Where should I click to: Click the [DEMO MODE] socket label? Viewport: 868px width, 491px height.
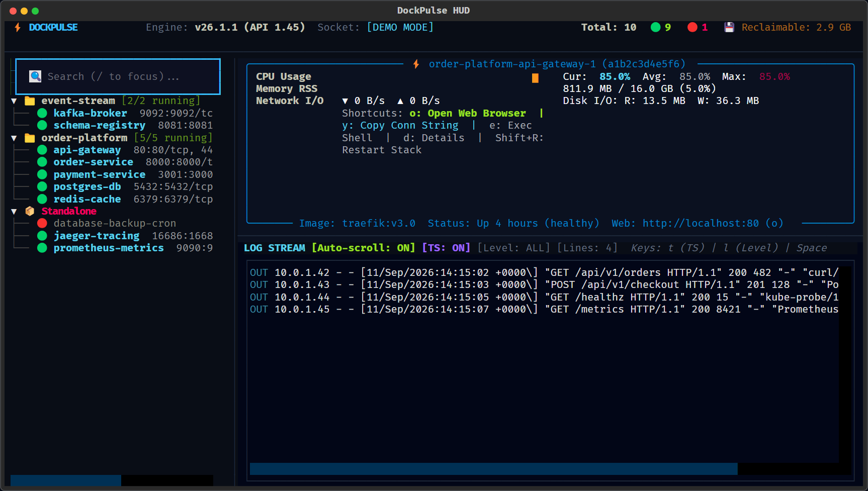pos(400,27)
